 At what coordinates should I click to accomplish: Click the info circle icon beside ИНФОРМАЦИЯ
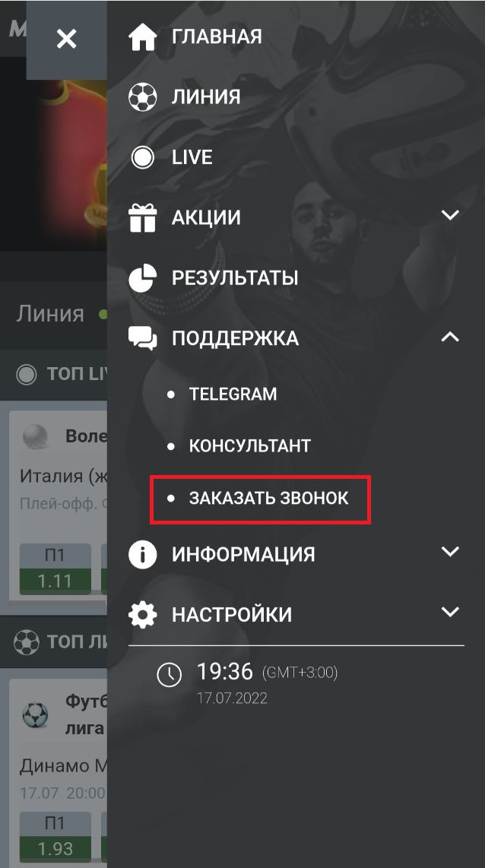point(143,555)
